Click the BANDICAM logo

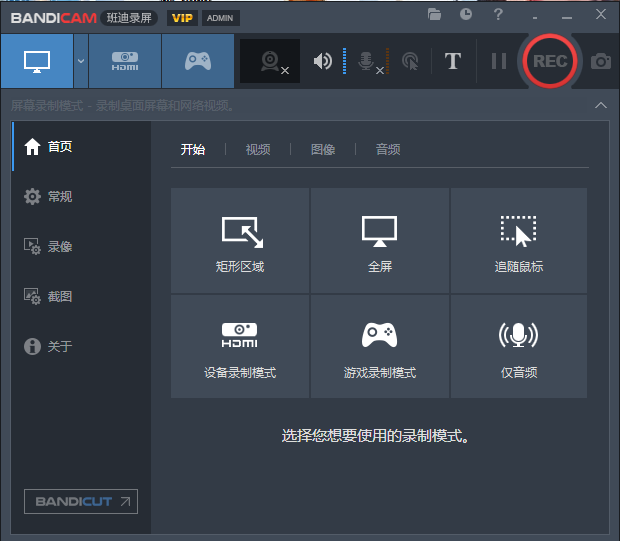click(54, 18)
